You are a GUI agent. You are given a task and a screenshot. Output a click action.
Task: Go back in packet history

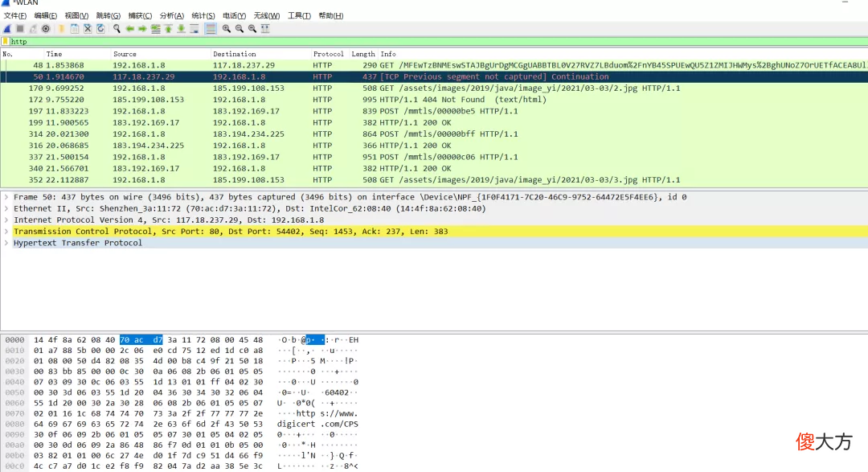click(x=129, y=29)
